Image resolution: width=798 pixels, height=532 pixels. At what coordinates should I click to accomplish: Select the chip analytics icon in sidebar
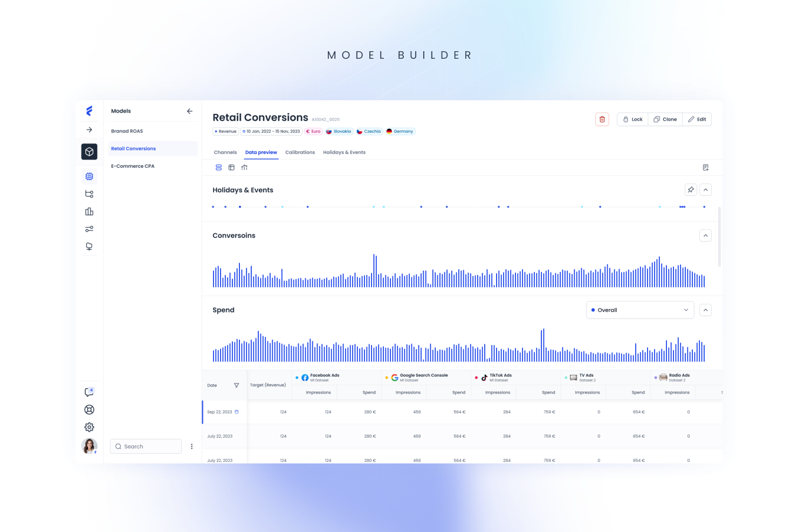point(90,176)
